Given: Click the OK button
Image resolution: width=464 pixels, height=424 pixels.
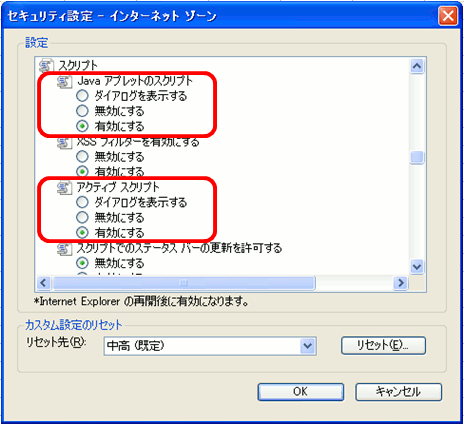Looking at the screenshot, I should click(x=301, y=392).
